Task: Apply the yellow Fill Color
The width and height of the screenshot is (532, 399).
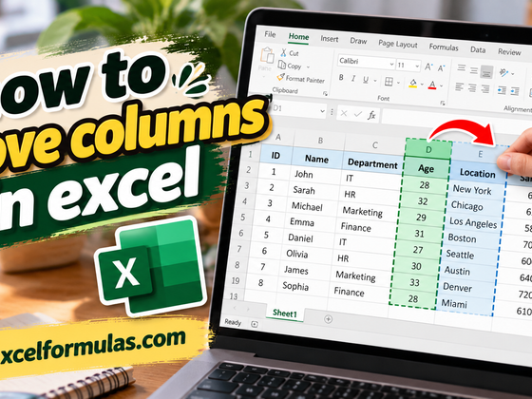Action: coord(413,84)
